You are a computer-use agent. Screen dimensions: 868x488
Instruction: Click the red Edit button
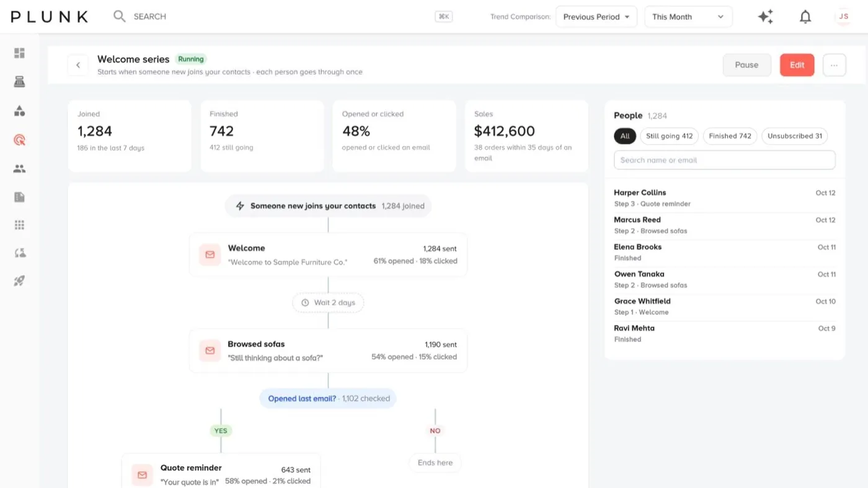pyautogui.click(x=797, y=65)
